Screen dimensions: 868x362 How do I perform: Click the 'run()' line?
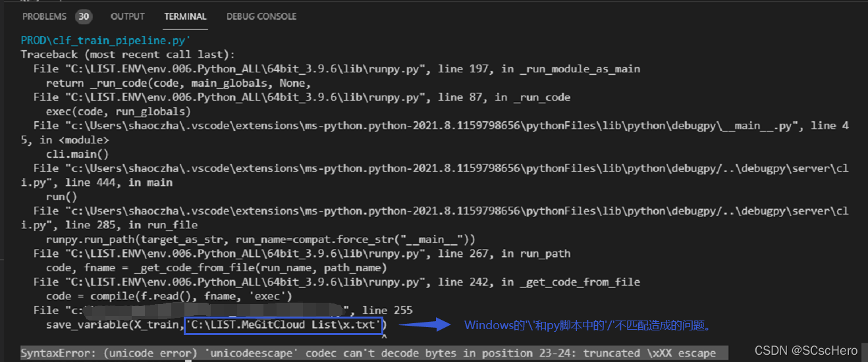(x=62, y=197)
